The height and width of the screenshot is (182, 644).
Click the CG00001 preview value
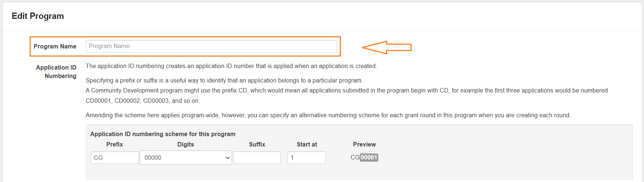click(364, 158)
